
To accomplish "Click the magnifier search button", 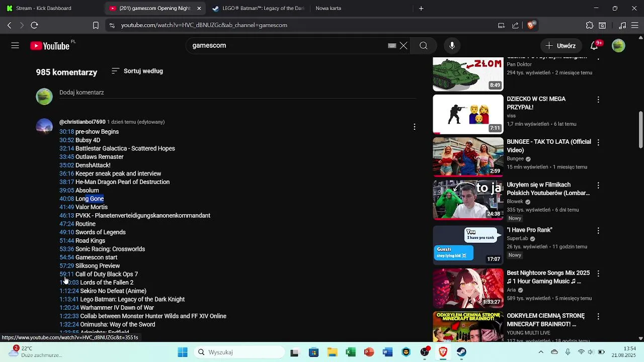I will point(424,46).
